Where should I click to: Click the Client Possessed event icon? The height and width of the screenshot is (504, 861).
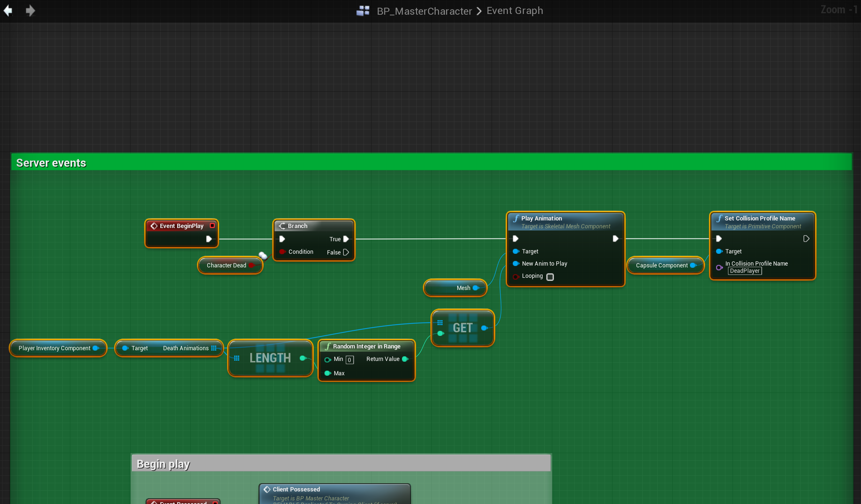tap(267, 489)
